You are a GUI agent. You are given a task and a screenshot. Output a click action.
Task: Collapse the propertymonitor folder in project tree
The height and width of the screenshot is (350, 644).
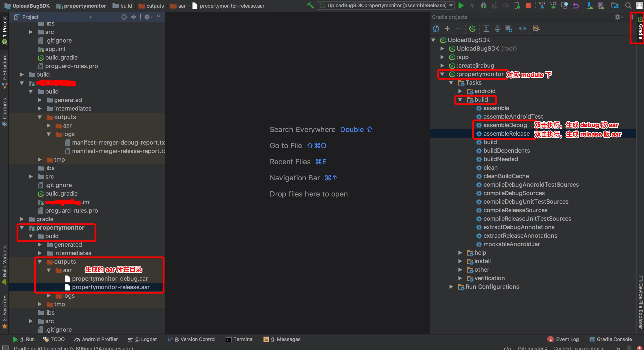point(22,228)
